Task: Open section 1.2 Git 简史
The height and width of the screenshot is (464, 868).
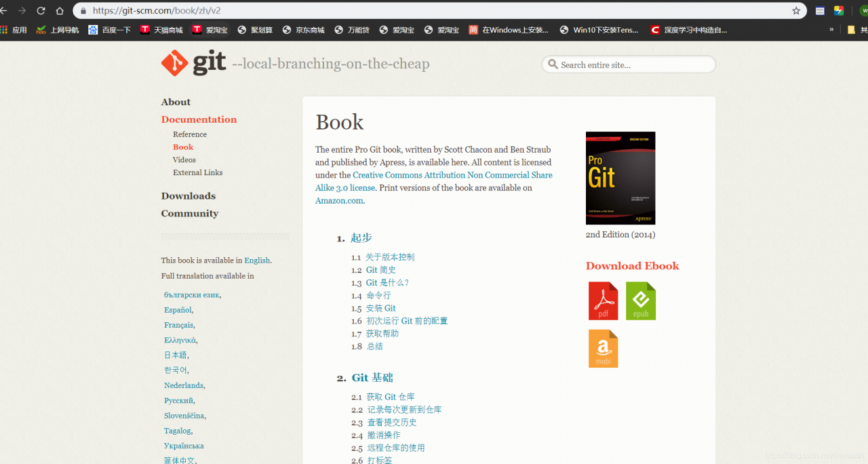Action: [381, 270]
